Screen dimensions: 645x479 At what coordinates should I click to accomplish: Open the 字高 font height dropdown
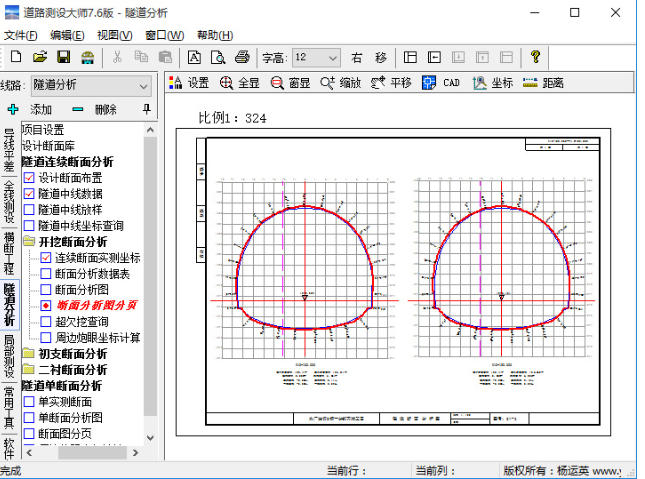tap(332, 58)
